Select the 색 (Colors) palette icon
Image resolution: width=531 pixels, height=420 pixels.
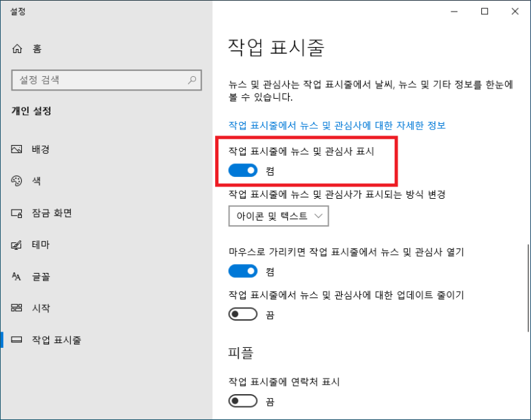pos(18,181)
